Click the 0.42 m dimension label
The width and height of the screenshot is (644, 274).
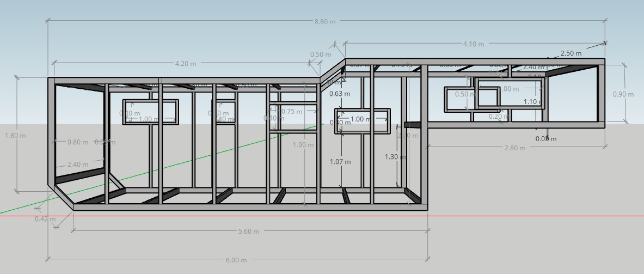tap(45, 219)
